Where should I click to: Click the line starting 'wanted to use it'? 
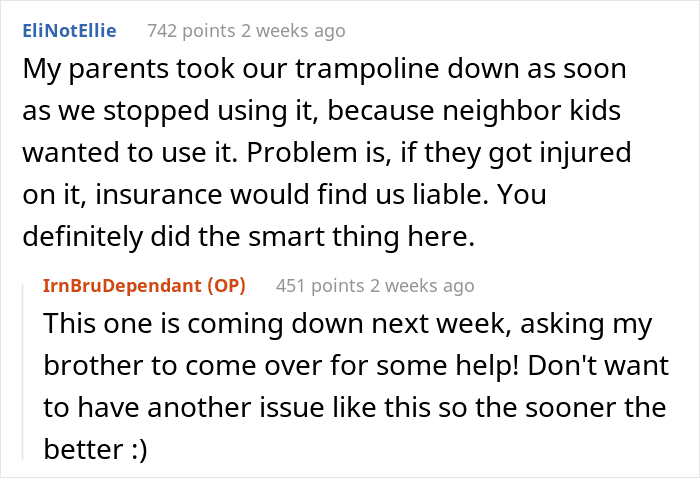(x=327, y=153)
